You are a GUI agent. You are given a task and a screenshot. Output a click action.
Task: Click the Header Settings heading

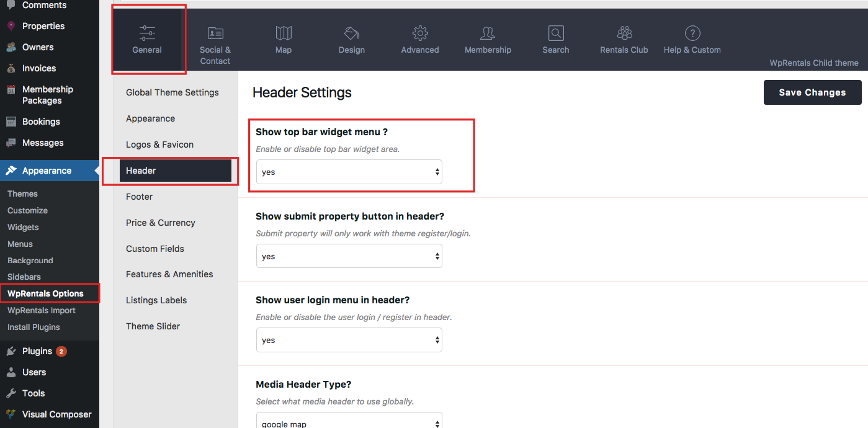tap(302, 92)
